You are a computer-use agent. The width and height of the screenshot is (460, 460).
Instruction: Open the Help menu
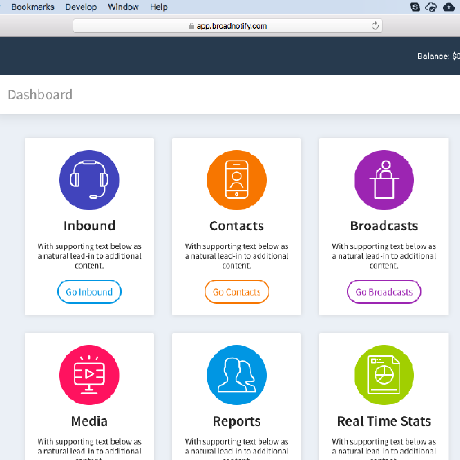(x=159, y=7)
